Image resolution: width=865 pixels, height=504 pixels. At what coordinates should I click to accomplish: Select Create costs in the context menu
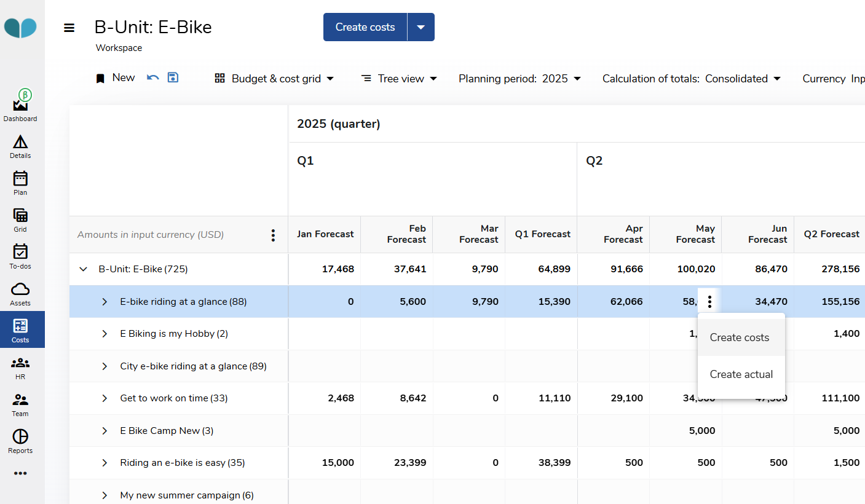[740, 337]
